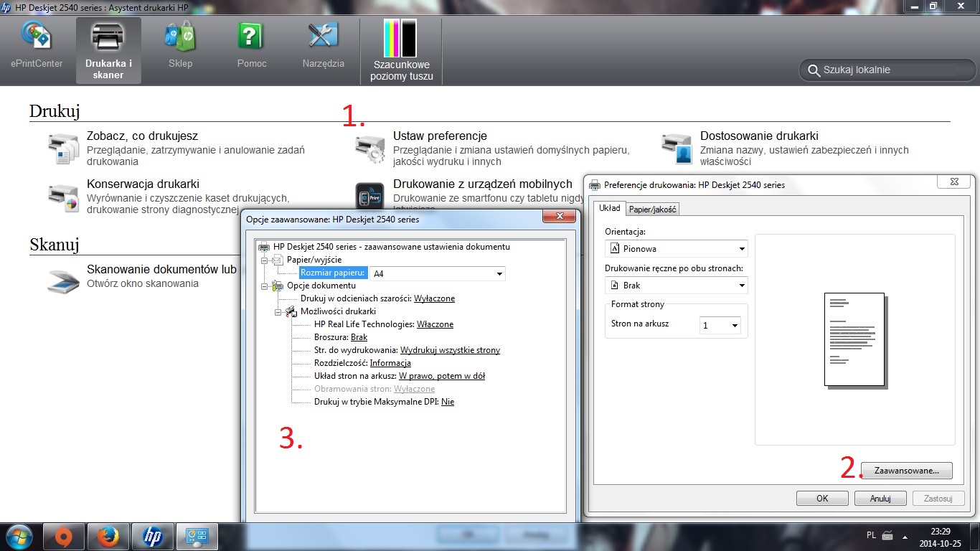Open the Stron na arkusz dropdown
Image resolution: width=980 pixels, height=551 pixels.
tap(720, 325)
